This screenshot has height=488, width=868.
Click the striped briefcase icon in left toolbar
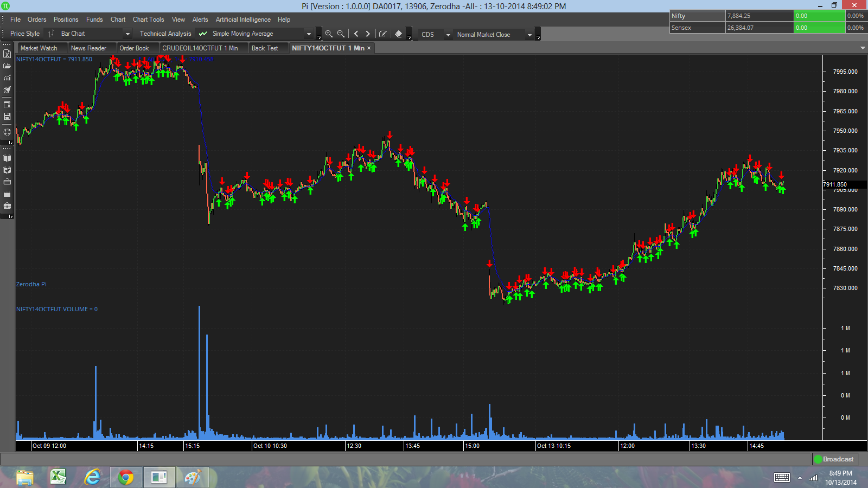(7, 182)
